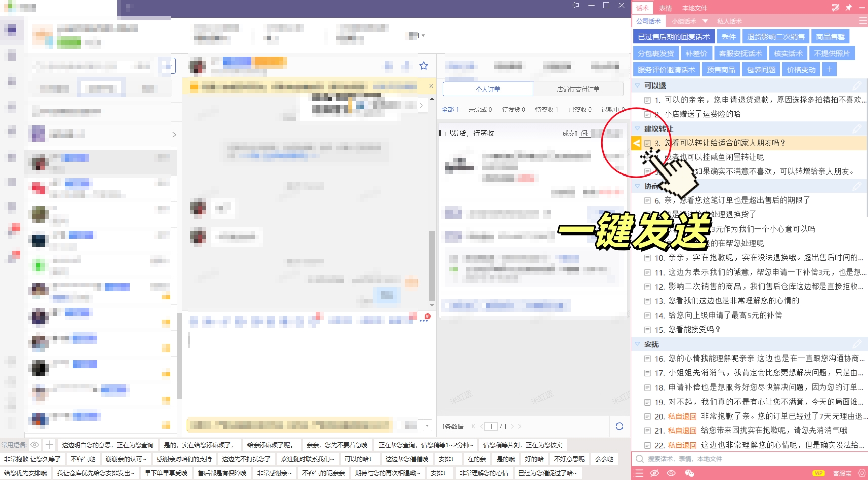Click the hamburger list icon in bottom red bar
This screenshot has height=480, width=868.
(639, 473)
